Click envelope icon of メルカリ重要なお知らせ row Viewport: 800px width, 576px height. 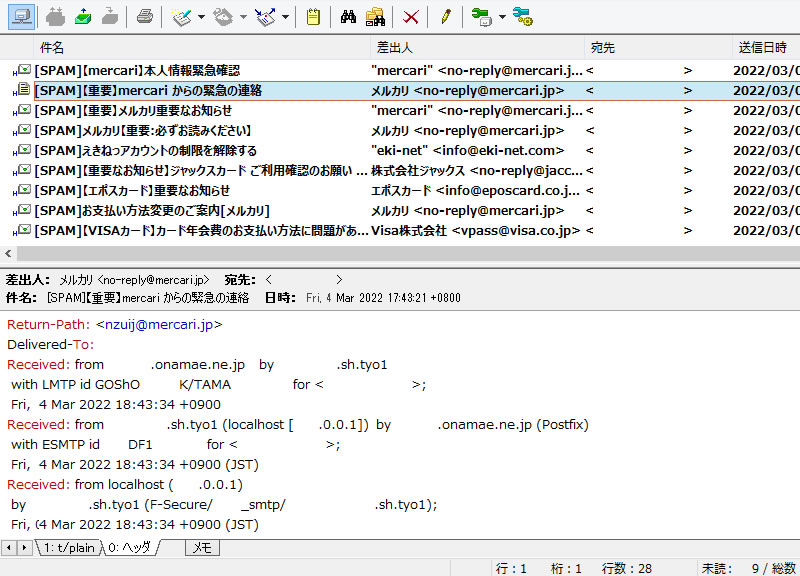[24, 110]
